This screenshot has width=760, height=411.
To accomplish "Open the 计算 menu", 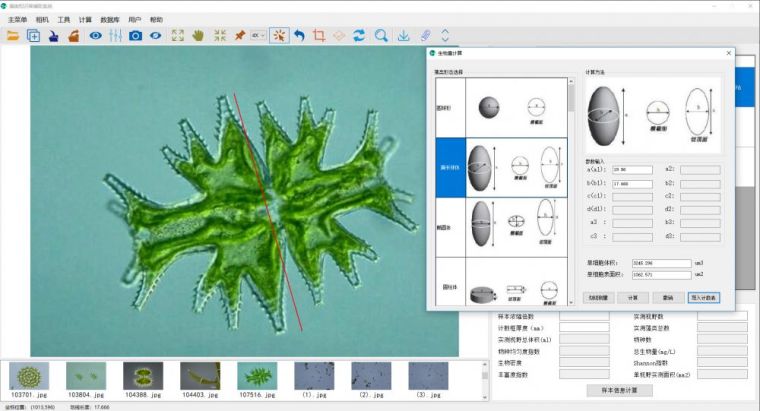I will (86, 19).
